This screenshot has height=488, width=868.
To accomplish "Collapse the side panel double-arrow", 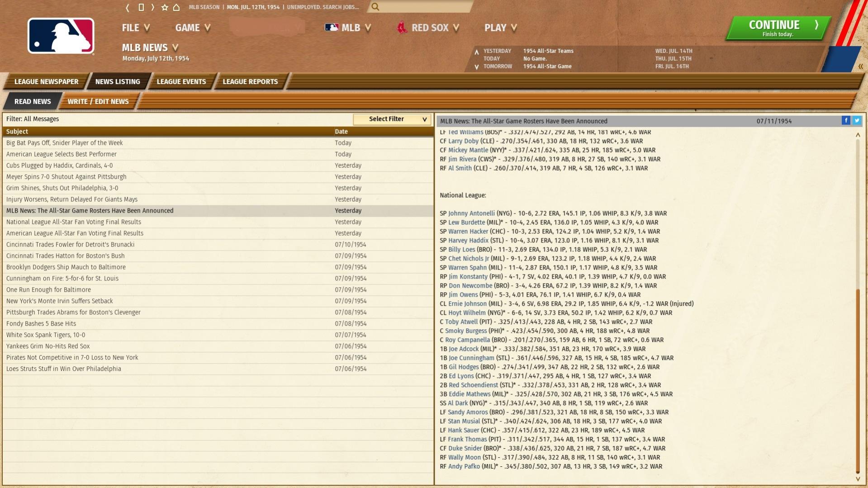I will coord(860,66).
